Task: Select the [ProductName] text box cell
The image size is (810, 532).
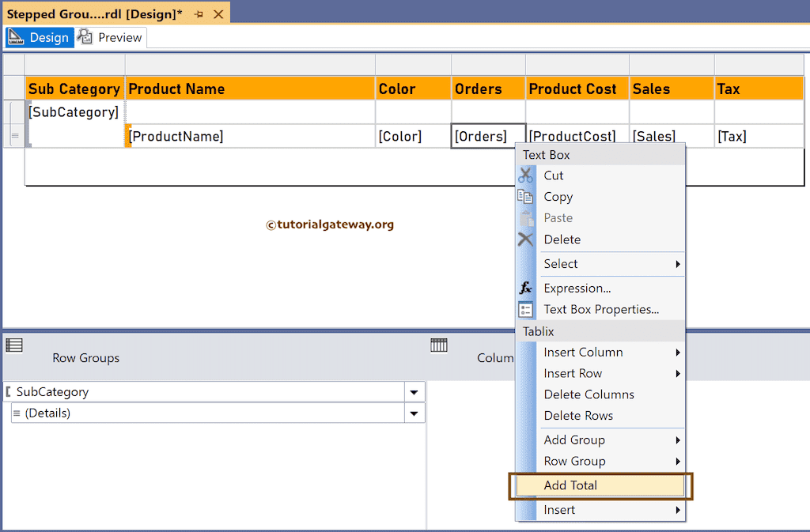Action: (x=249, y=137)
